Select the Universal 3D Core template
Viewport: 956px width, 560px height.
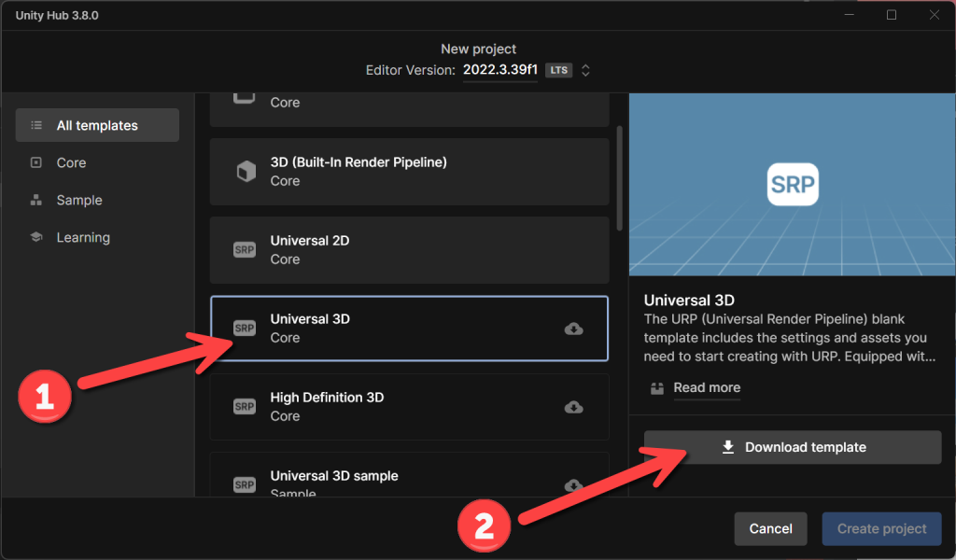409,329
